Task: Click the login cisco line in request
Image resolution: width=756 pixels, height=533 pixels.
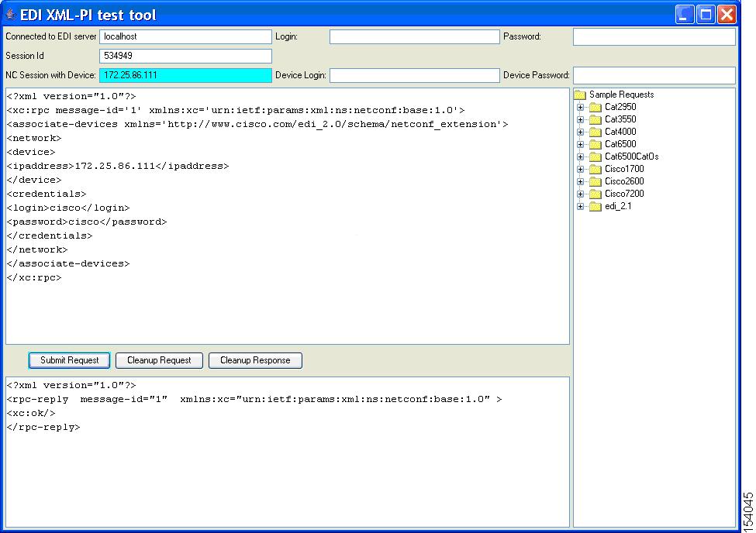Action: click(x=68, y=208)
